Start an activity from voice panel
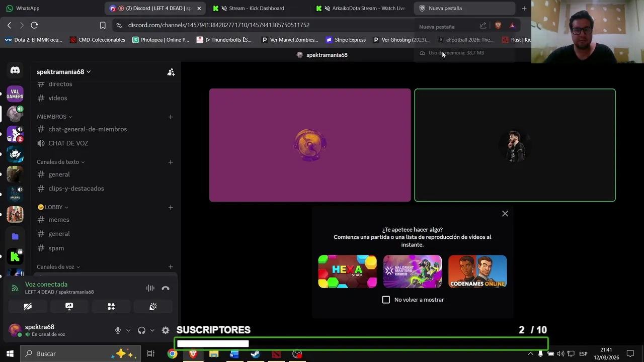The width and height of the screenshot is (644, 362). (x=111, y=306)
